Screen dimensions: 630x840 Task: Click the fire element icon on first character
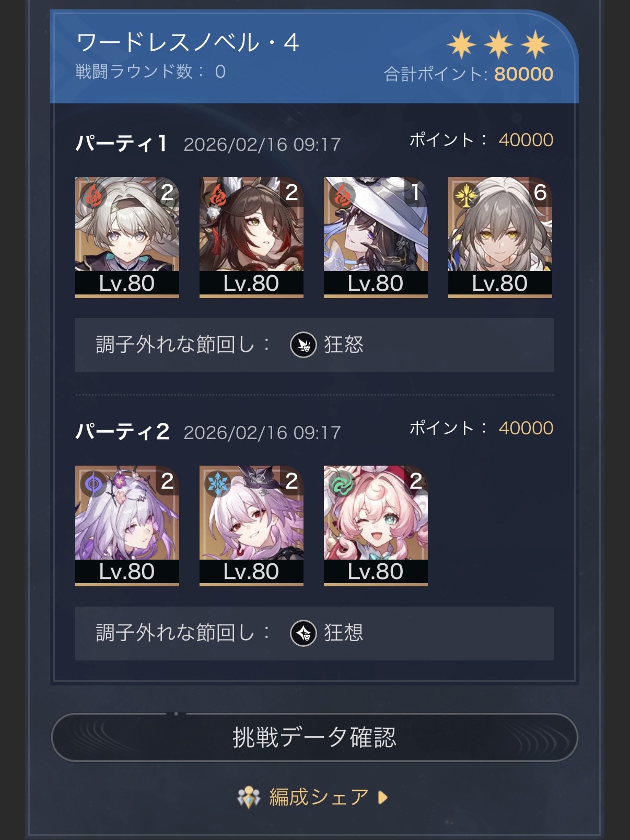94,196
